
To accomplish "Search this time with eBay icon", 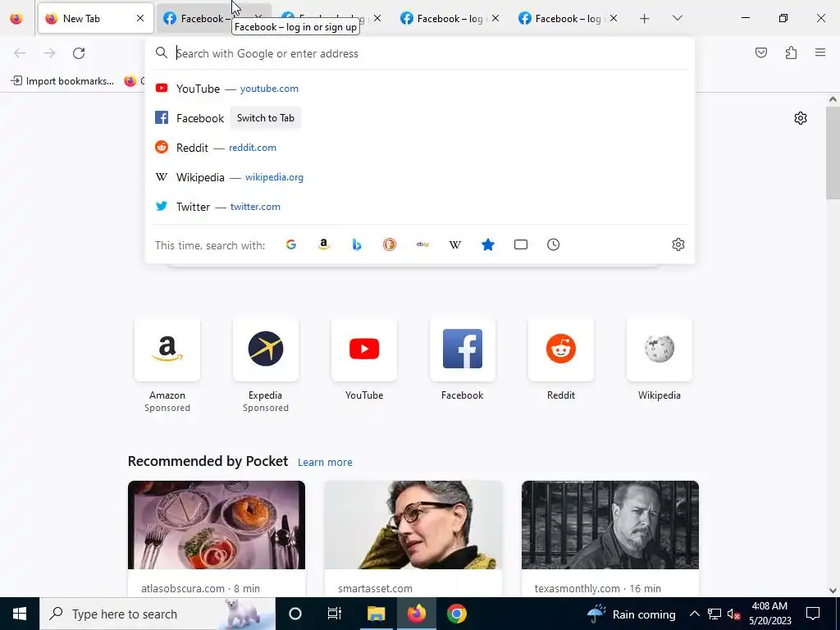I will pos(422,244).
